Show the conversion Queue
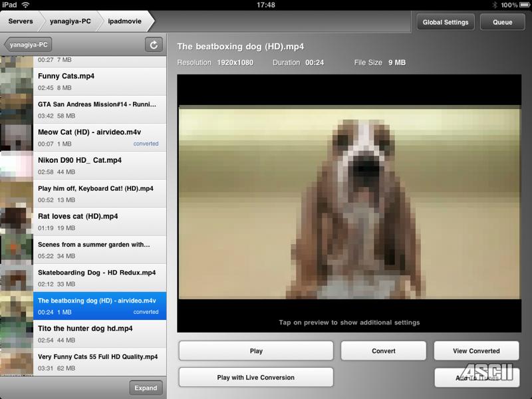This screenshot has height=399, width=532. pyautogui.click(x=503, y=22)
